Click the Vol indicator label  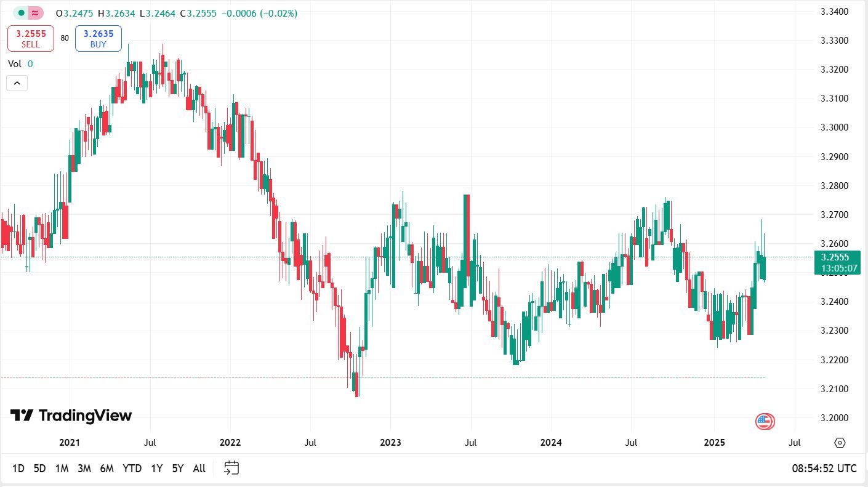tap(14, 64)
